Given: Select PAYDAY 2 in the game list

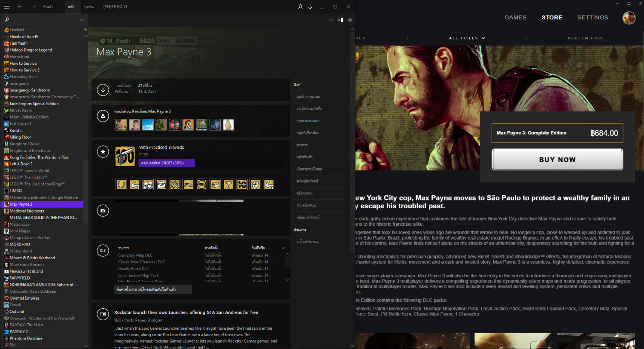Looking at the screenshot, I should tap(19, 332).
